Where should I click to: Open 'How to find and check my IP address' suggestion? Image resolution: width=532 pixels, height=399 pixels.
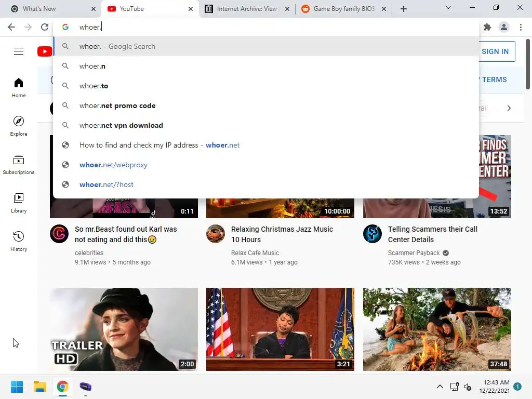(266, 145)
